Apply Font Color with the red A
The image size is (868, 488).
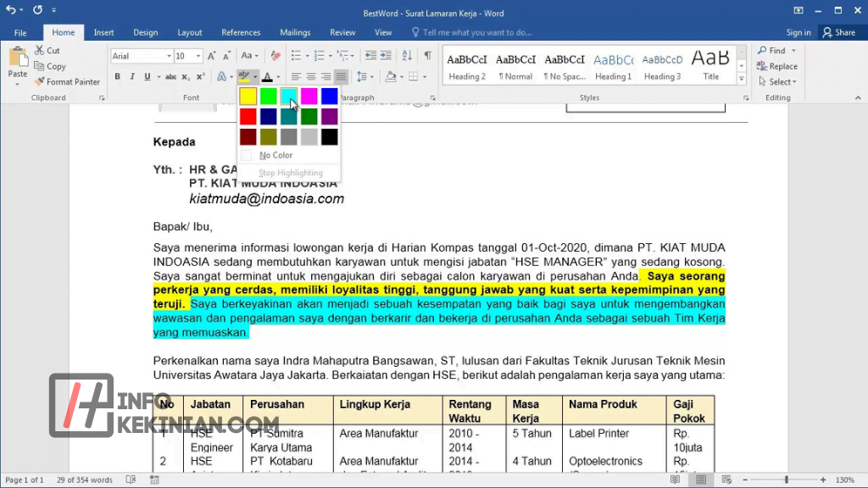click(267, 77)
